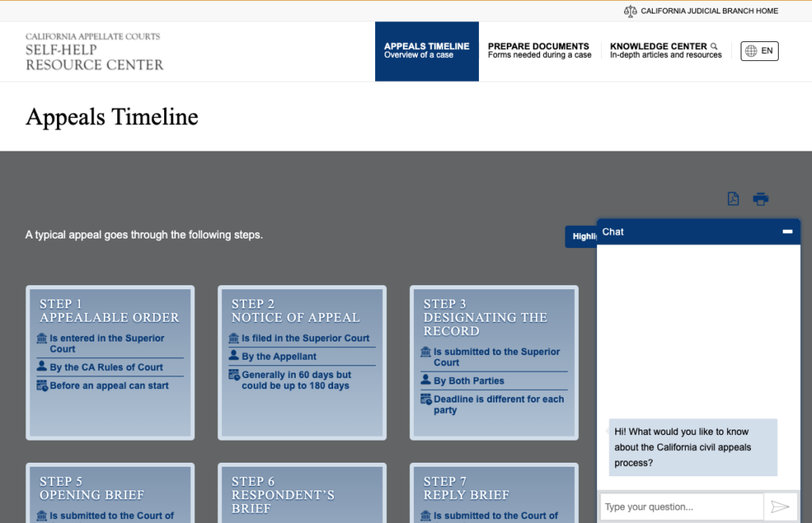Screen dimensions: 812x523
Task: Print the timeline with the printer icon
Action: 760,199
